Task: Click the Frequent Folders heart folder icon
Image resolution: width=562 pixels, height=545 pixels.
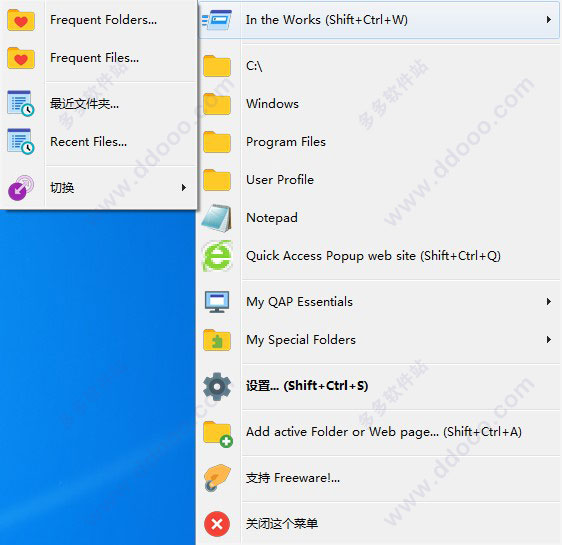Action: click(x=21, y=20)
